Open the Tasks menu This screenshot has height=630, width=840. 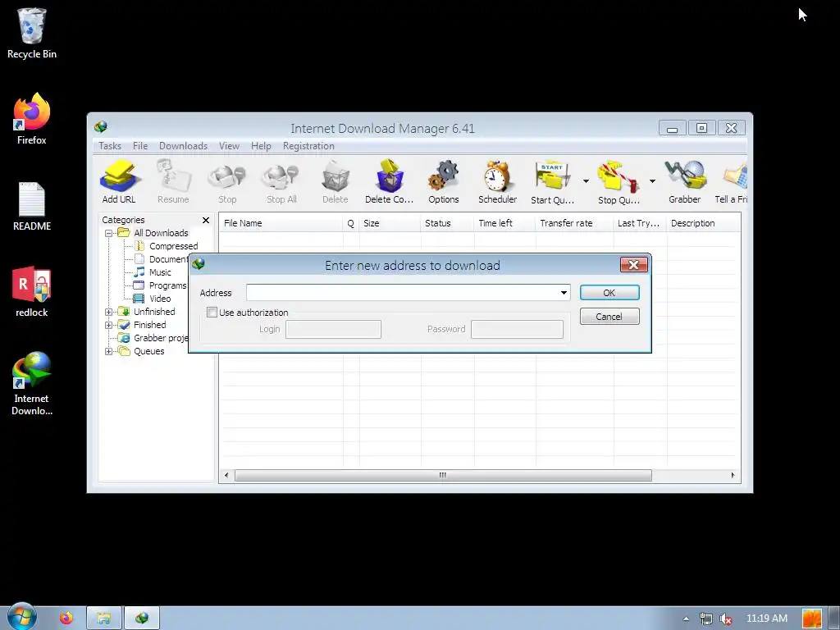point(110,146)
